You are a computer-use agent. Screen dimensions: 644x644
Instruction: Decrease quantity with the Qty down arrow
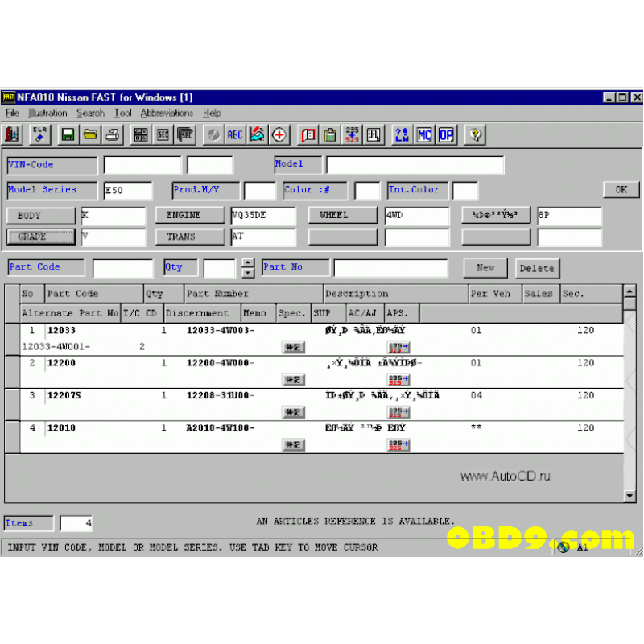(248, 273)
